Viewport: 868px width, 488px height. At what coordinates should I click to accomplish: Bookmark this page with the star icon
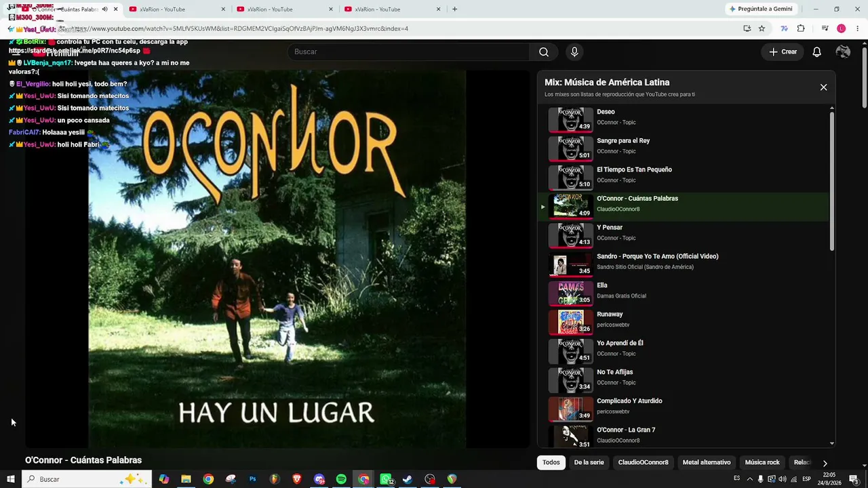(762, 28)
